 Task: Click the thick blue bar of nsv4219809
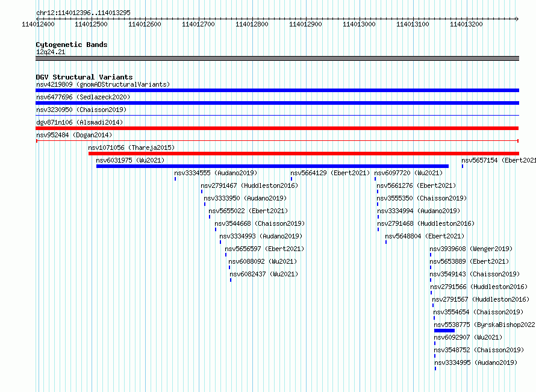click(277, 90)
